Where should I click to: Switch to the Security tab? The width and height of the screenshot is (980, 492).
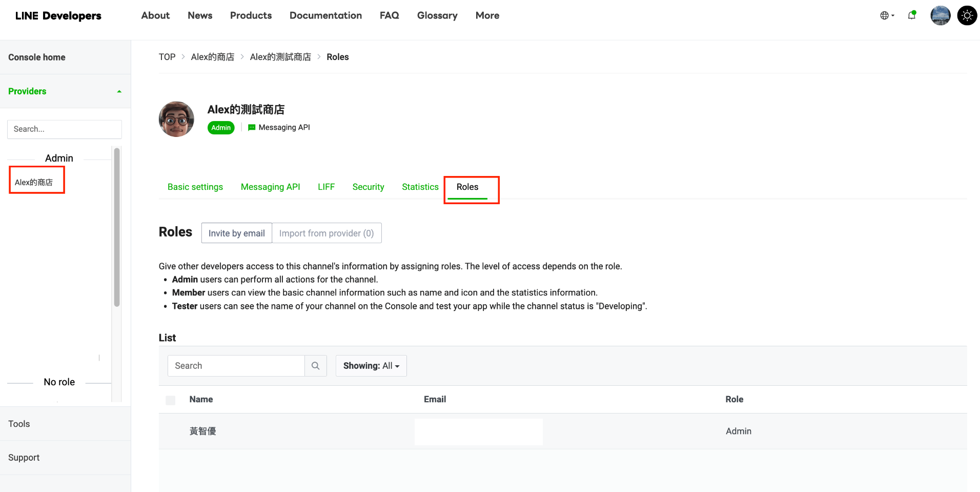click(368, 187)
